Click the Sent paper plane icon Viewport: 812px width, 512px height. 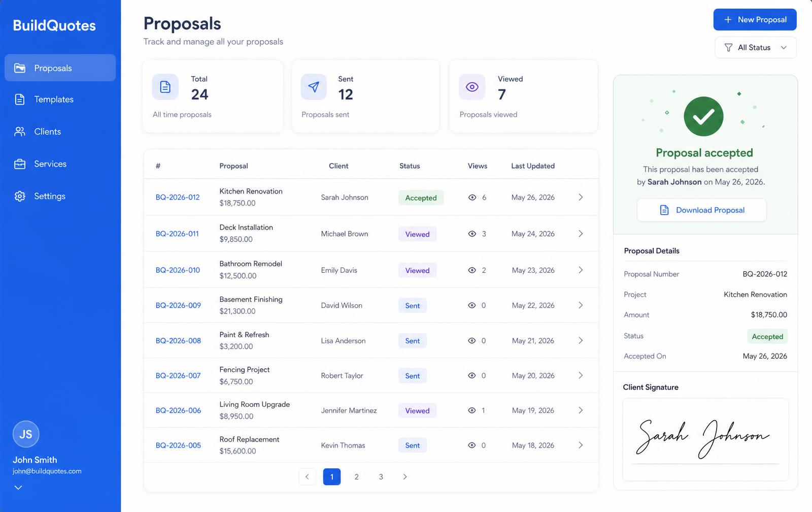(314, 87)
